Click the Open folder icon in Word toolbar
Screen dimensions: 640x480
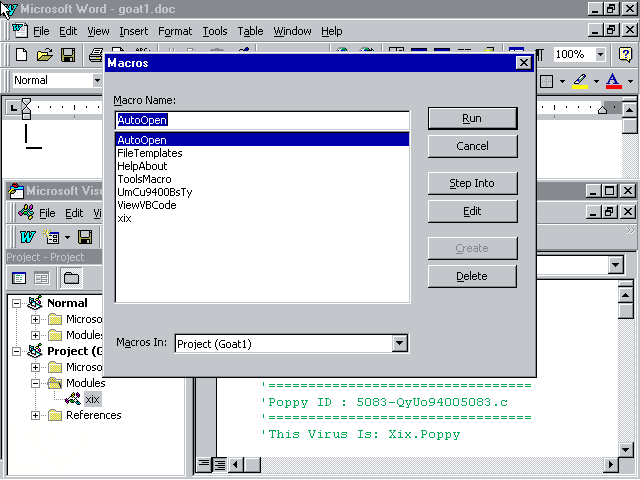tap(44, 54)
